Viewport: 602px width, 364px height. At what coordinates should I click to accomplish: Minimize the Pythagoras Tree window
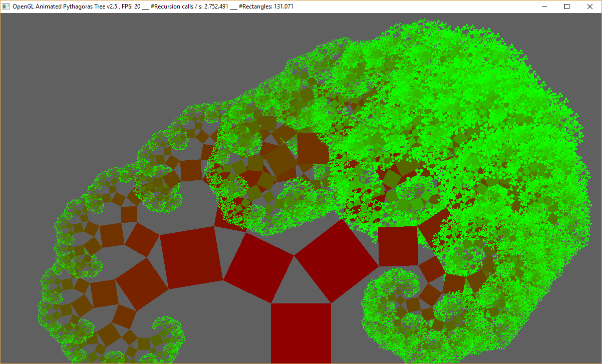544,7
